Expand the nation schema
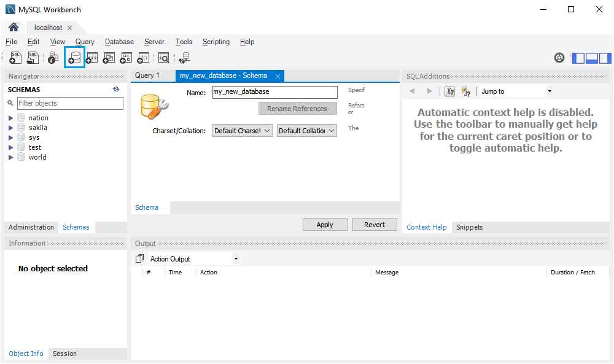 (x=11, y=118)
